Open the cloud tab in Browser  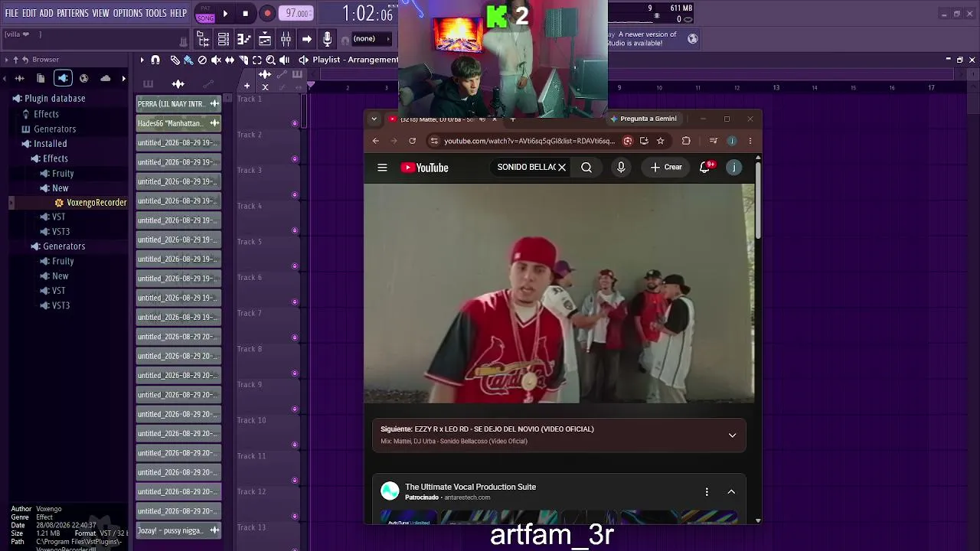[105, 78]
